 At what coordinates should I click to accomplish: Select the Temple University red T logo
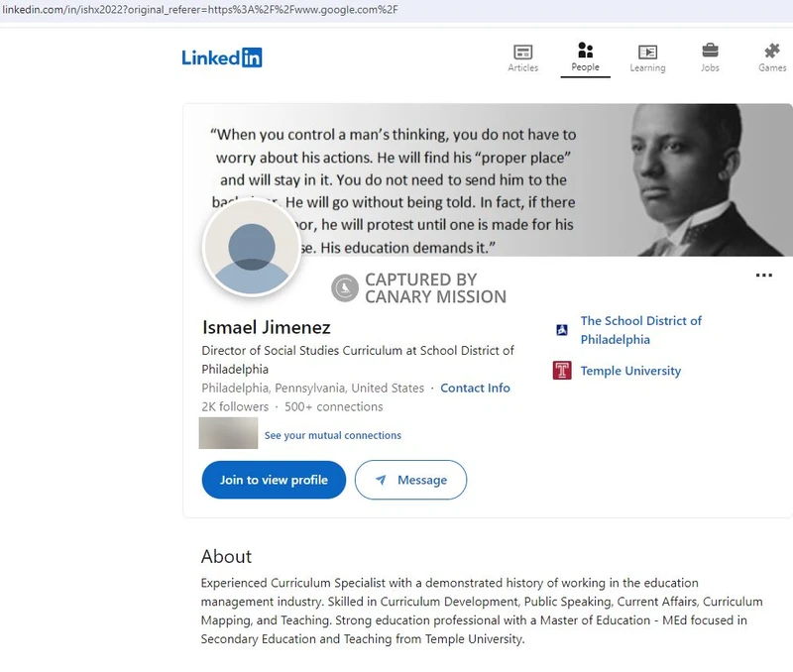coord(561,369)
